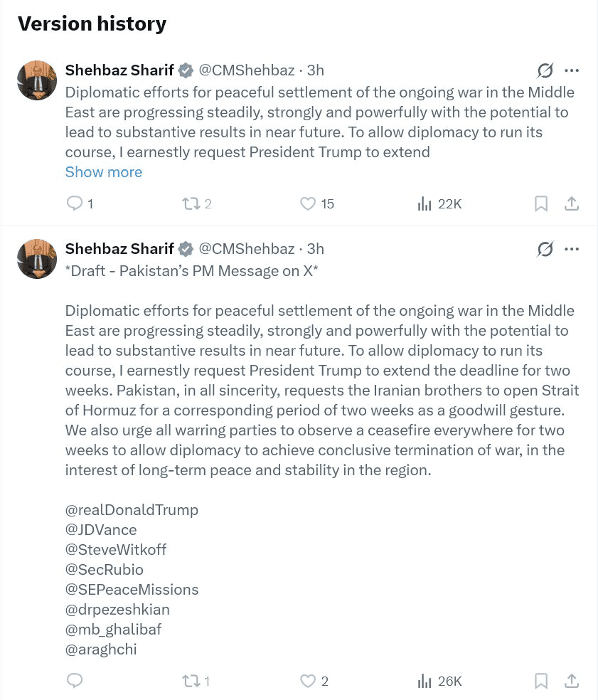Like the draft post with 2 likes

pyautogui.click(x=307, y=681)
